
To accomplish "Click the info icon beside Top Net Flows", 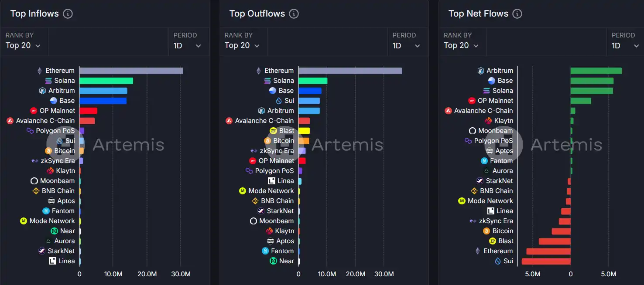I will coord(517,14).
